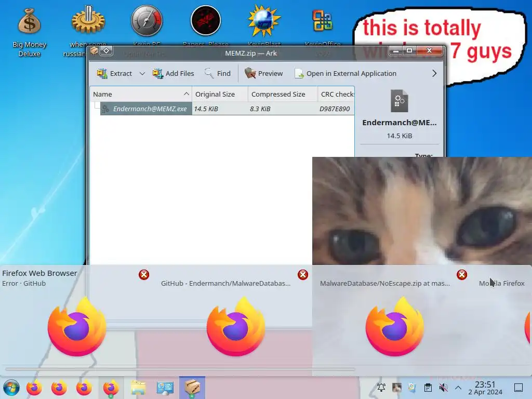The width and height of the screenshot is (532, 399).
Task: Click the CRC checksum column header
Action: coord(336,94)
